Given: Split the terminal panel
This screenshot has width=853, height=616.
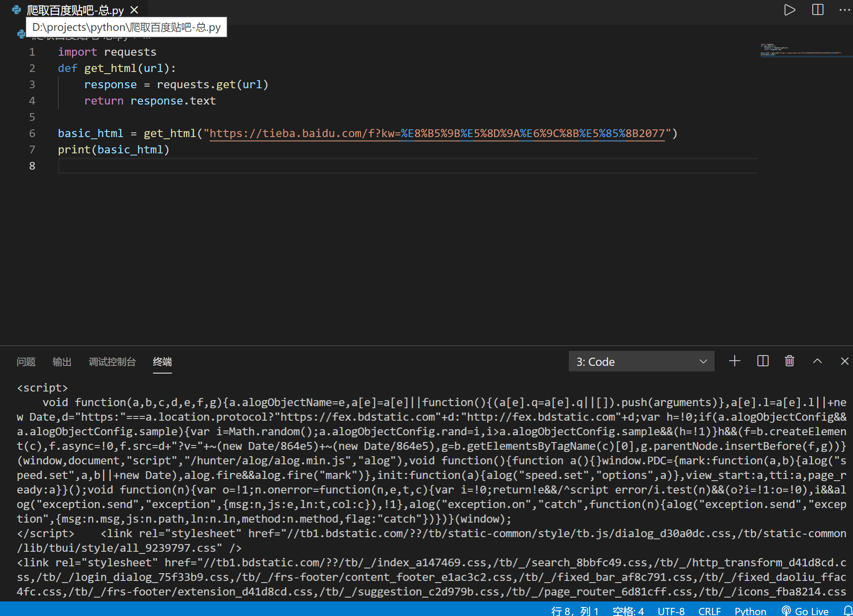Looking at the screenshot, I should click(763, 361).
